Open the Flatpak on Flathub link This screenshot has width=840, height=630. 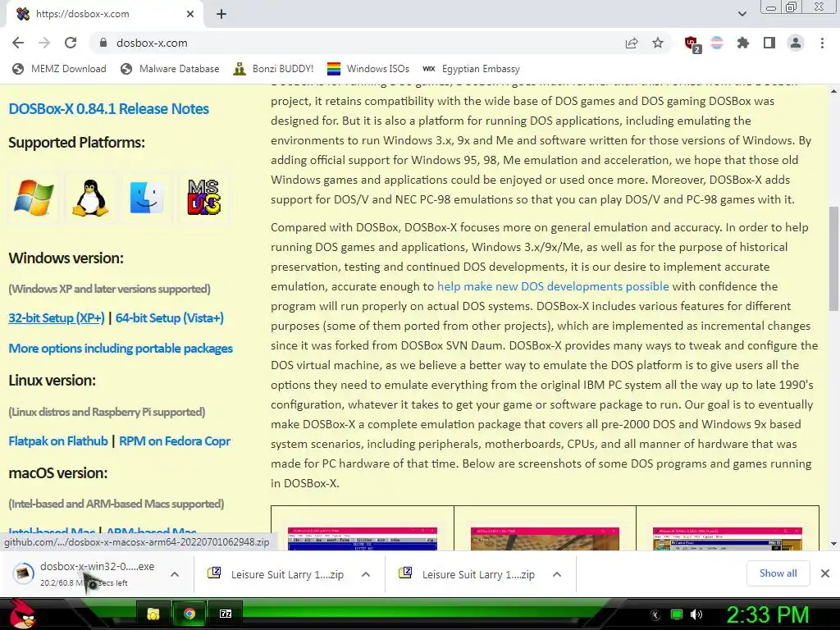[x=58, y=441]
